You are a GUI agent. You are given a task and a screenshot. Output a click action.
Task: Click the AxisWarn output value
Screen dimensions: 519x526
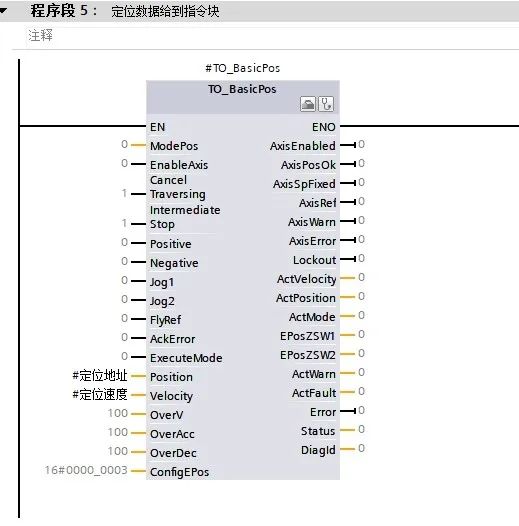pos(361,220)
